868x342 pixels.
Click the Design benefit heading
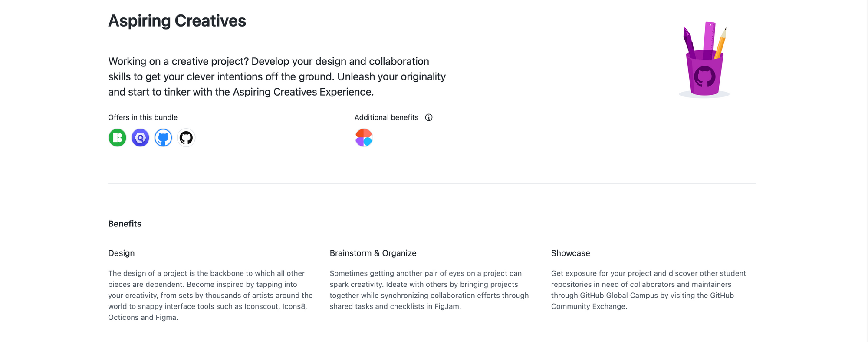coord(122,253)
